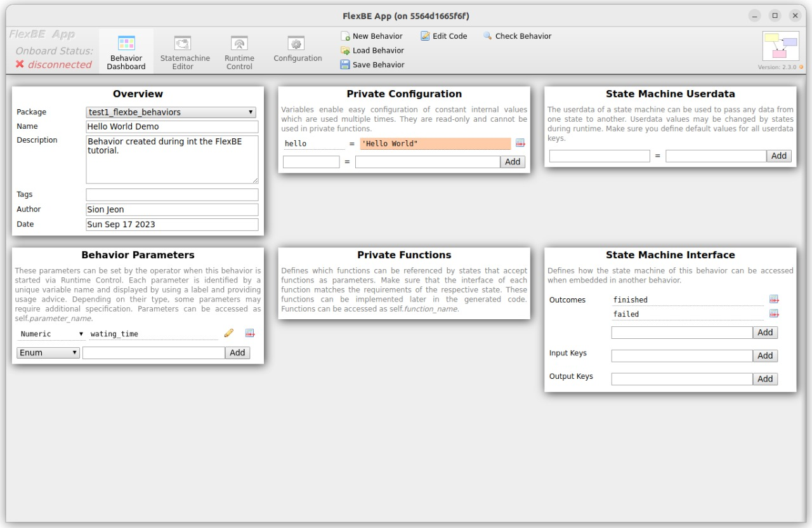Close the FlexBE App window
The width and height of the screenshot is (812, 528).
click(x=795, y=15)
